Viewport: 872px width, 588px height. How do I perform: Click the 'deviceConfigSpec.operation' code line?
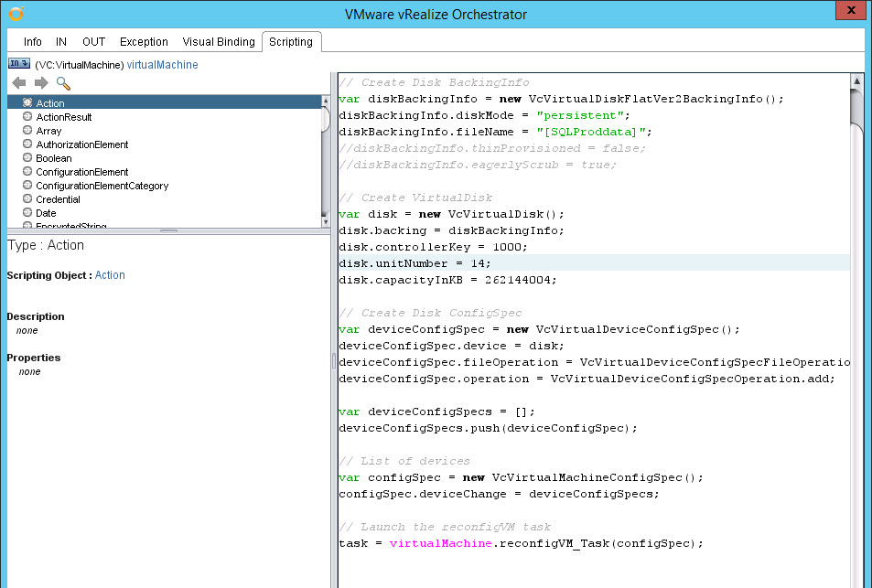587,379
